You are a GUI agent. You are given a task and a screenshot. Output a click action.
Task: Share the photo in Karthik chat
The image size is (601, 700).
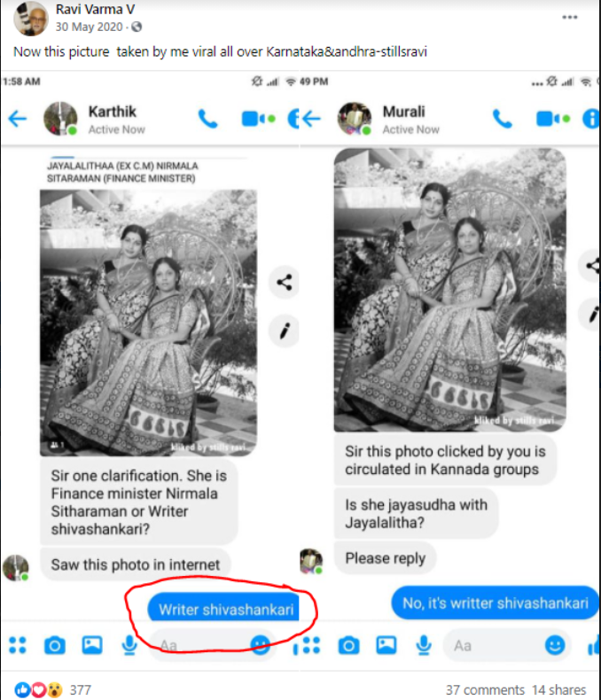point(285,284)
